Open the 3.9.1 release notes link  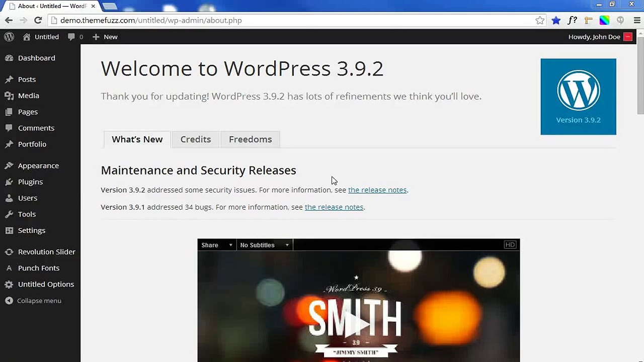pyautogui.click(x=334, y=207)
